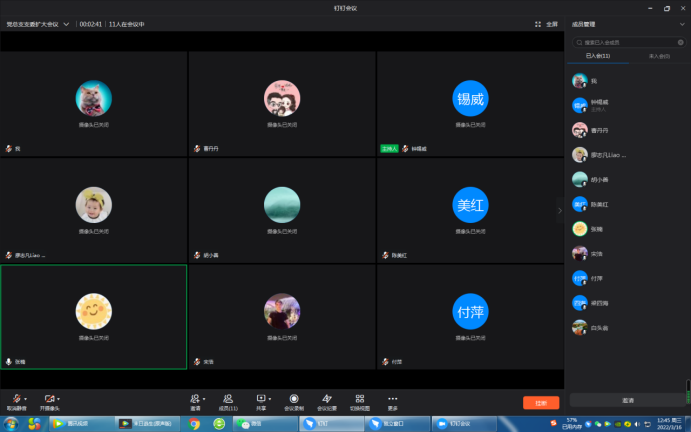Screen dimensions: 691x432
Task: Click the invite (邀请) button in the member panel
Action: (x=627, y=400)
